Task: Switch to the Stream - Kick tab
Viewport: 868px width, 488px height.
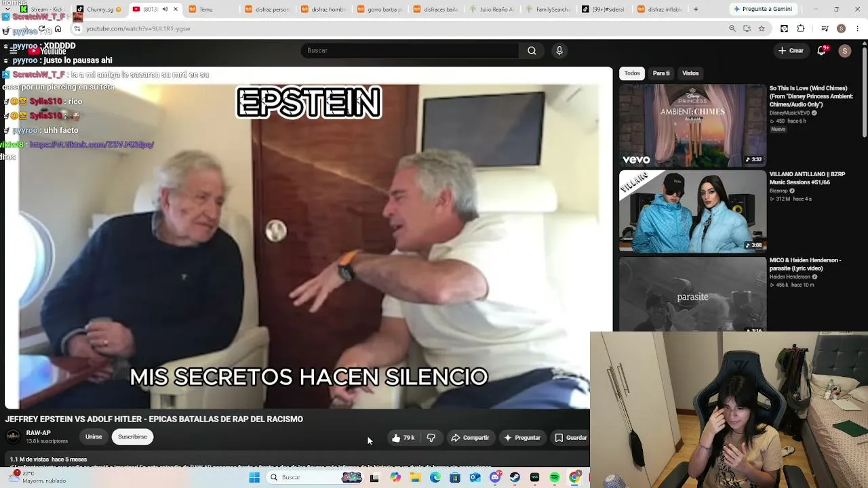Action: tap(42, 9)
